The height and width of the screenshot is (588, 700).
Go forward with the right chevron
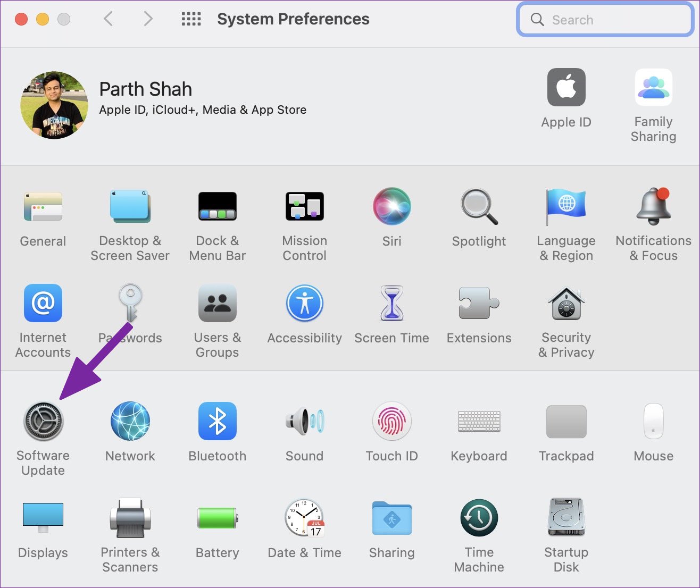[x=148, y=19]
